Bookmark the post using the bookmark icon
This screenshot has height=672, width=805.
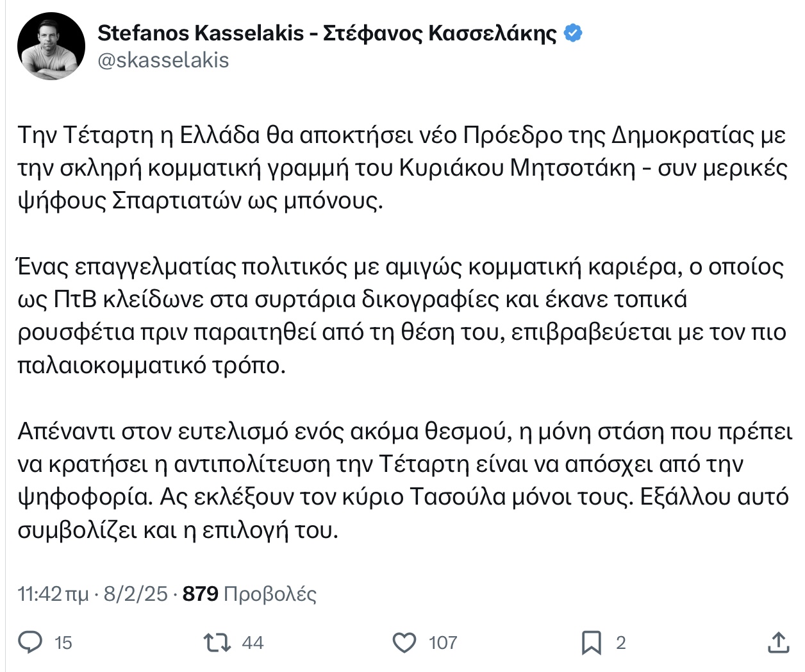coord(591,643)
